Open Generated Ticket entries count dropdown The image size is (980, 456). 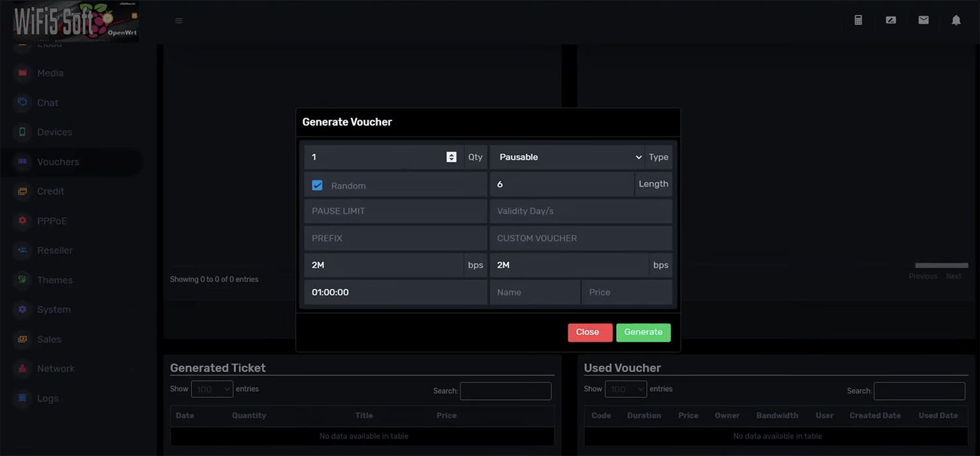coord(212,389)
